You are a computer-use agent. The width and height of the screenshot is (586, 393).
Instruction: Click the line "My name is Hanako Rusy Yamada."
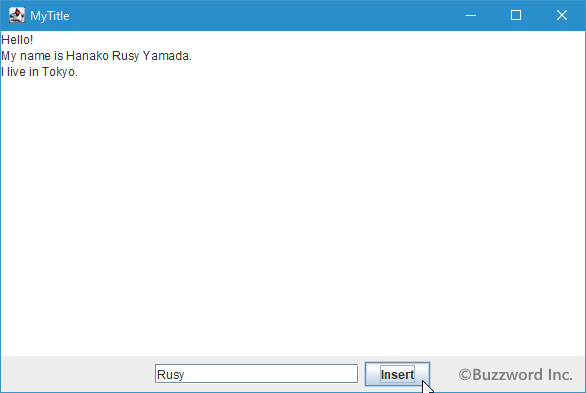[96, 56]
